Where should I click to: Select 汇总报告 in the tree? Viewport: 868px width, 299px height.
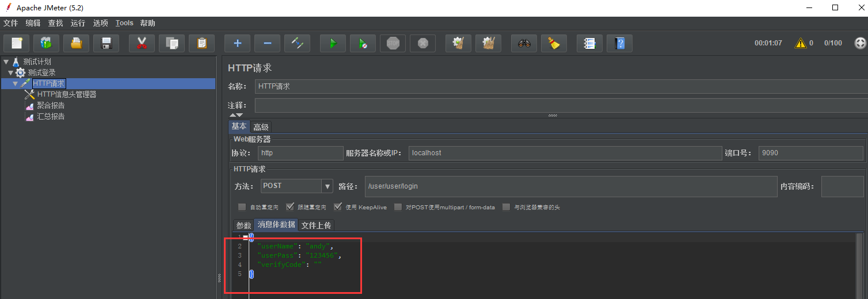[51, 117]
